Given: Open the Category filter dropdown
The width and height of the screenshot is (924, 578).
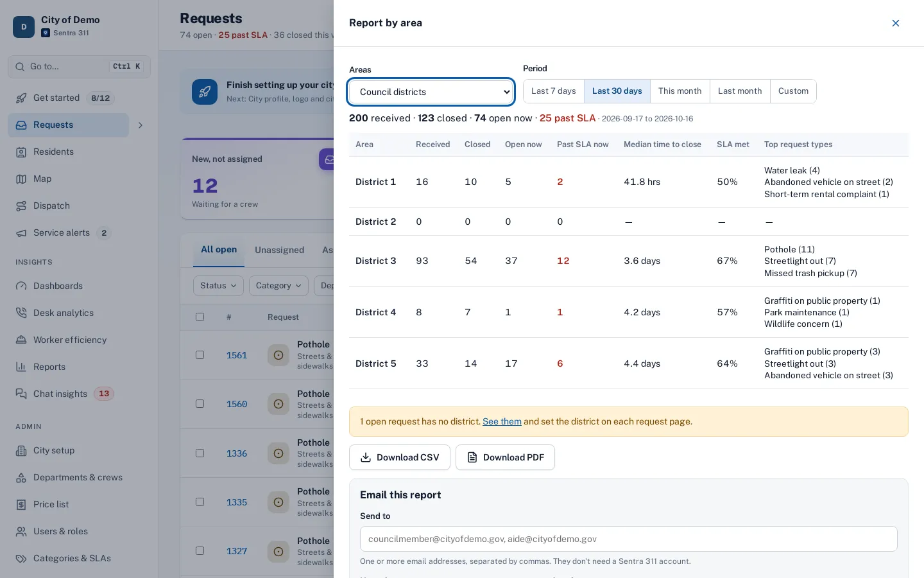Looking at the screenshot, I should 278,286.
